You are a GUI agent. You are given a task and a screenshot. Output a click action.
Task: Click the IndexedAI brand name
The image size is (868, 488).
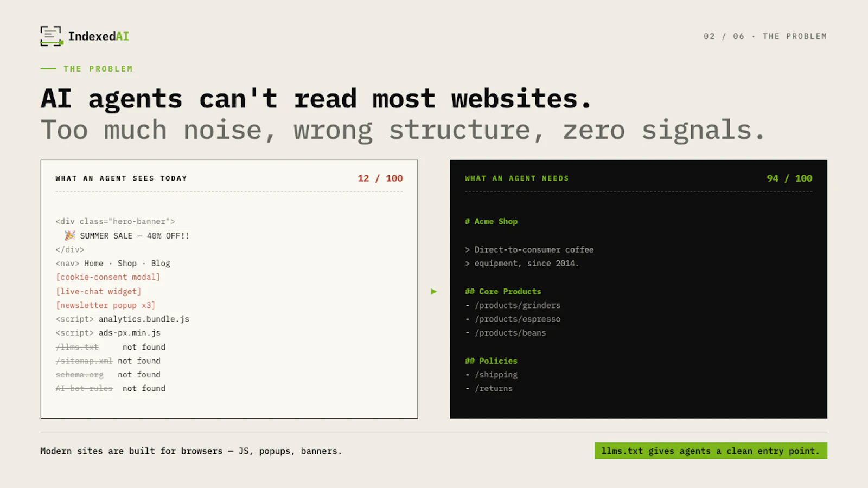point(99,36)
